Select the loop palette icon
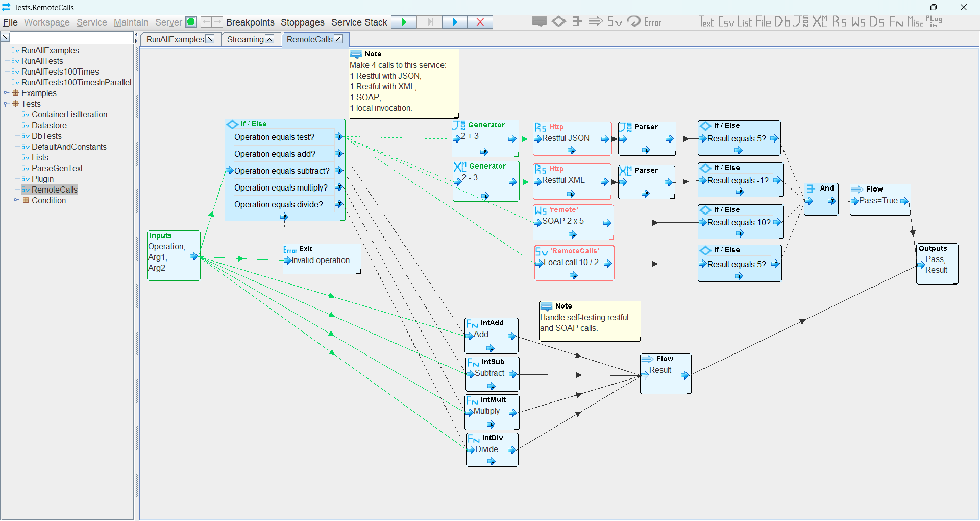 (x=634, y=21)
